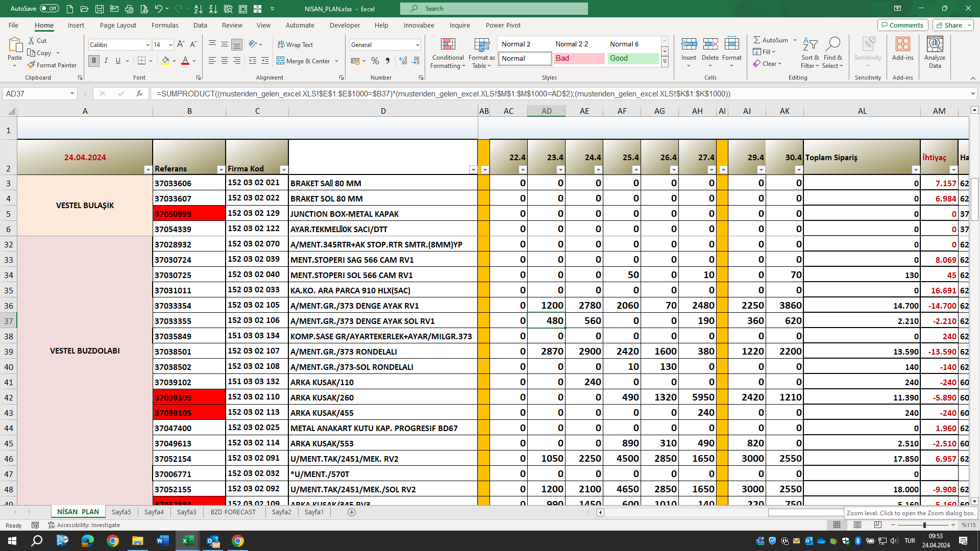This screenshot has height=551, width=980.
Task: Open the File menu
Action: pyautogui.click(x=13, y=25)
